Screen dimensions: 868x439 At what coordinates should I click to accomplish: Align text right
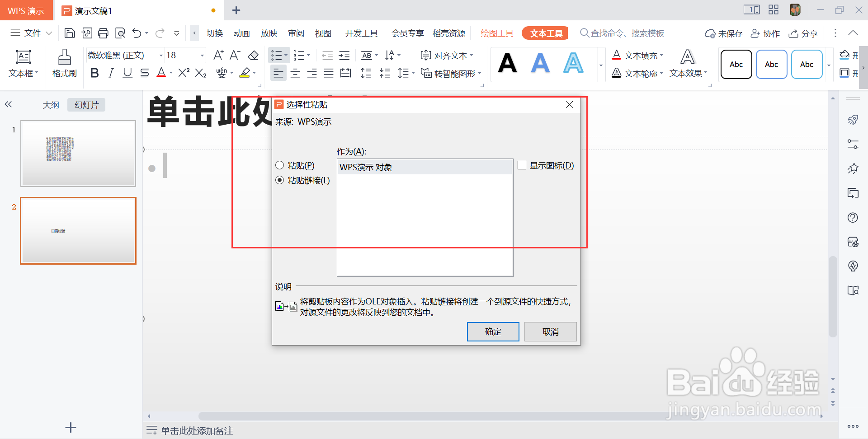(312, 73)
